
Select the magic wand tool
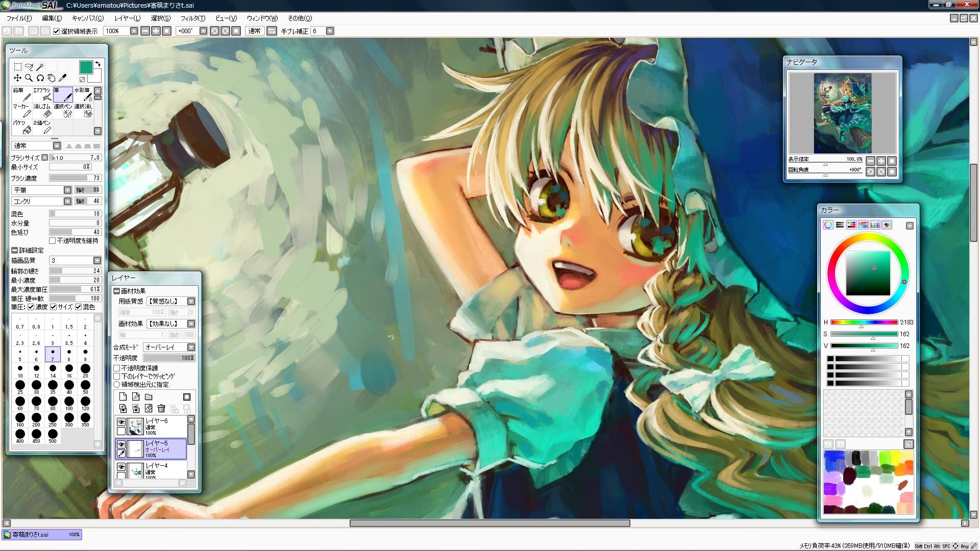coord(40,66)
